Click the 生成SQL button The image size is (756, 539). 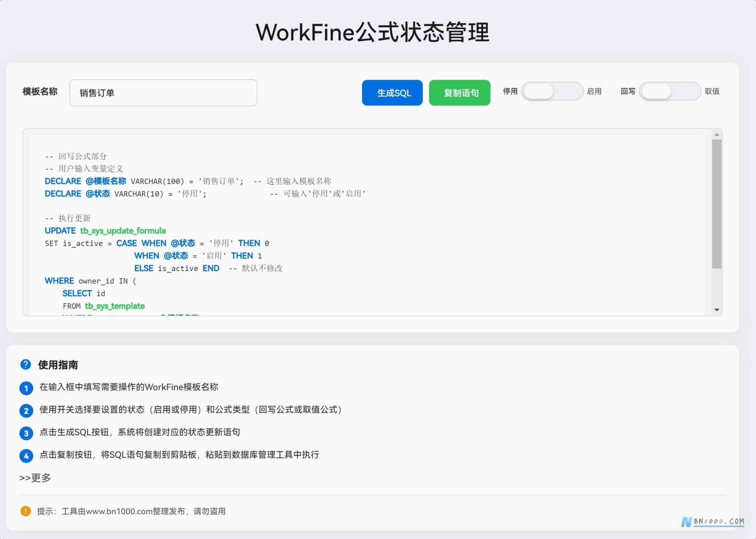(392, 93)
